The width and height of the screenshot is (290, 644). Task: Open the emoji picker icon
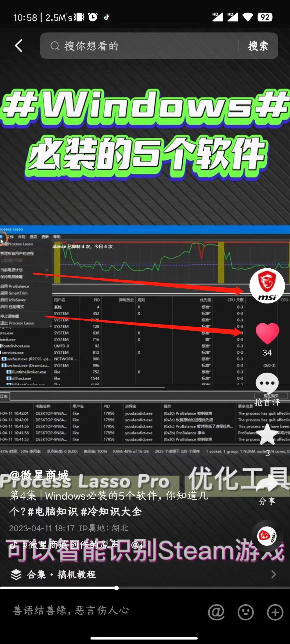coord(245,612)
